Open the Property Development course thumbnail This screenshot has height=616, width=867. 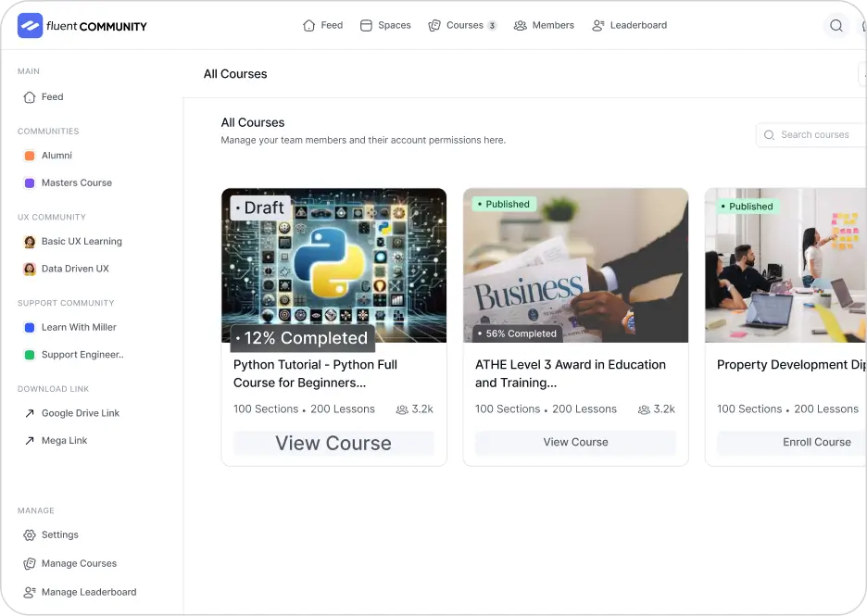click(x=785, y=266)
